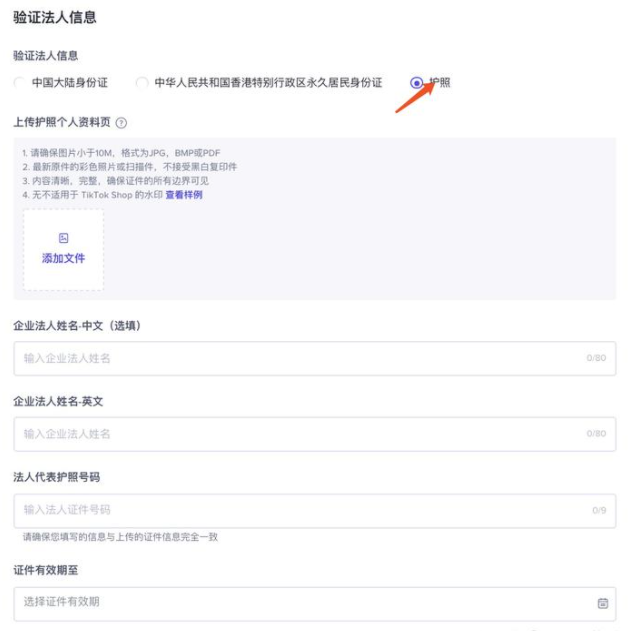Click the image icon above 添加文件
Screen dimensions: 631x631
(x=64, y=238)
